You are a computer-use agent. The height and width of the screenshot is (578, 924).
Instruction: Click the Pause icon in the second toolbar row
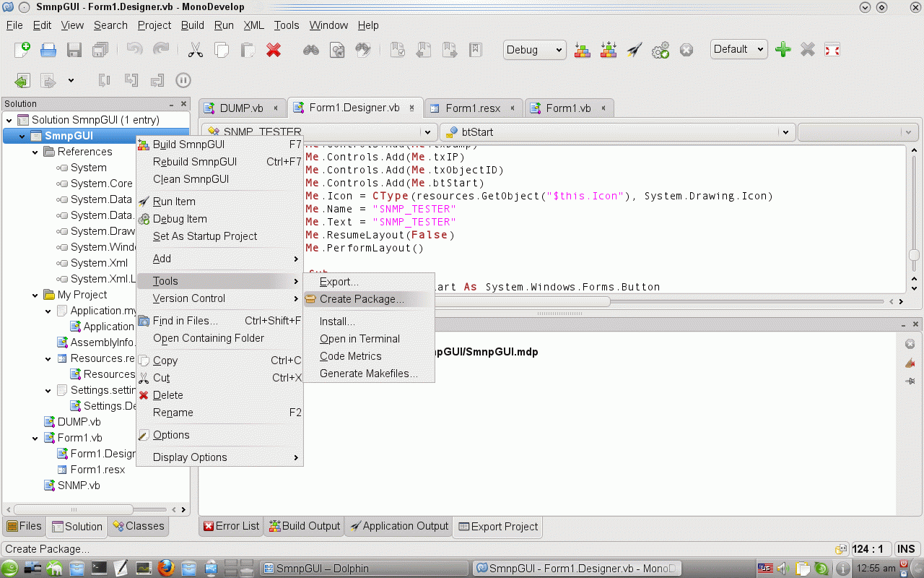(x=183, y=80)
